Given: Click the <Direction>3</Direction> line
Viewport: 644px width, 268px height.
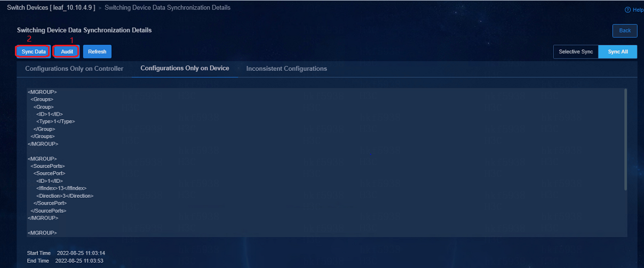Looking at the screenshot, I should [x=65, y=196].
